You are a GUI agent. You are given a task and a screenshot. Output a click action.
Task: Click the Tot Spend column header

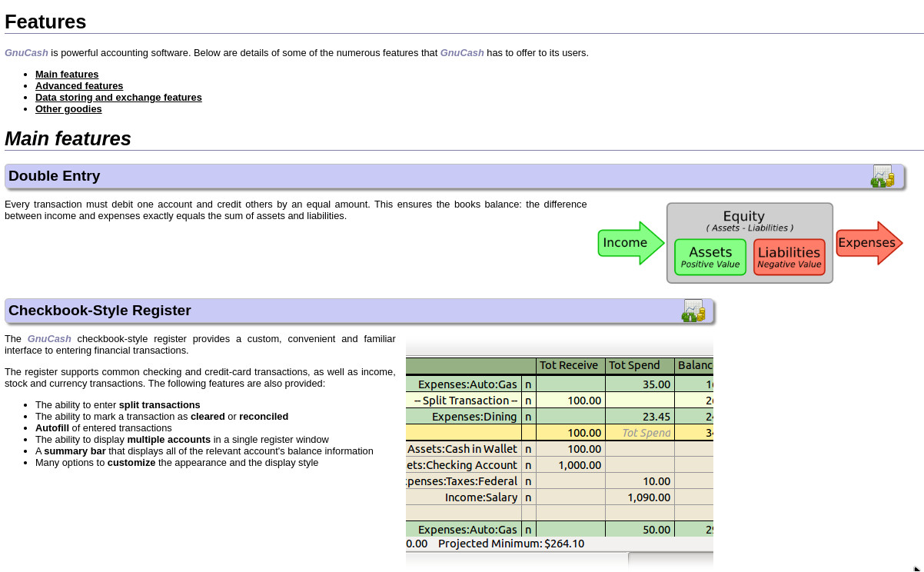tap(640, 365)
